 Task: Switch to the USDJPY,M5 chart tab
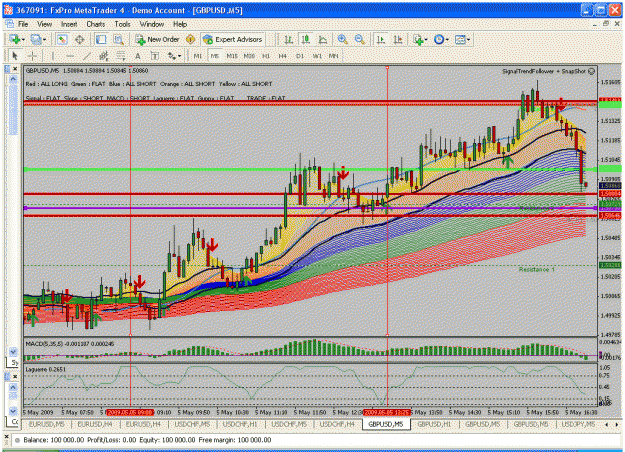click(578, 424)
